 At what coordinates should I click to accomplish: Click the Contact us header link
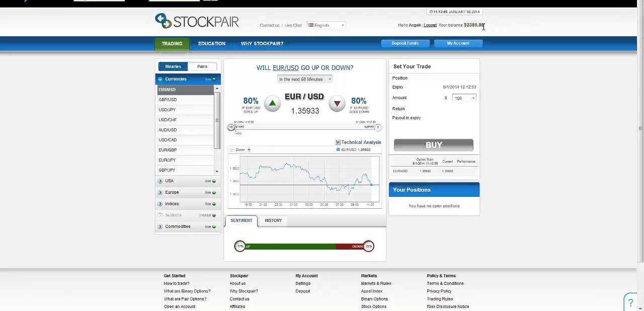270,25
